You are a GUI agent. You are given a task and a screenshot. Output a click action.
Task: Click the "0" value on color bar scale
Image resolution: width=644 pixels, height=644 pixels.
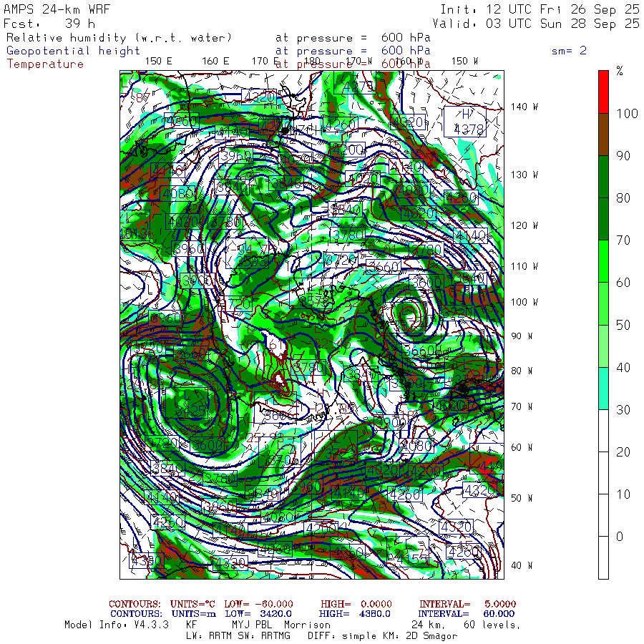620,537
